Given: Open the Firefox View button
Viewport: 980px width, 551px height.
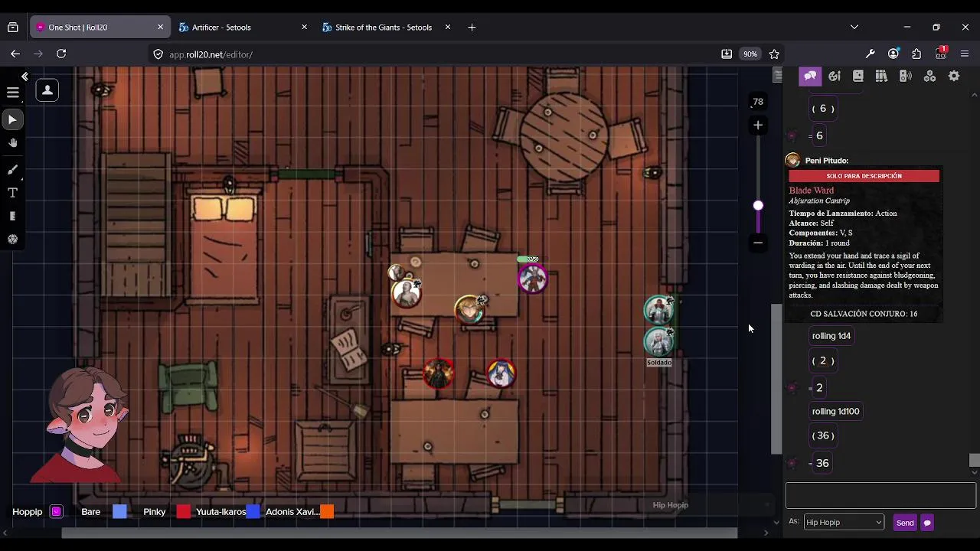Looking at the screenshot, I should [13, 28].
